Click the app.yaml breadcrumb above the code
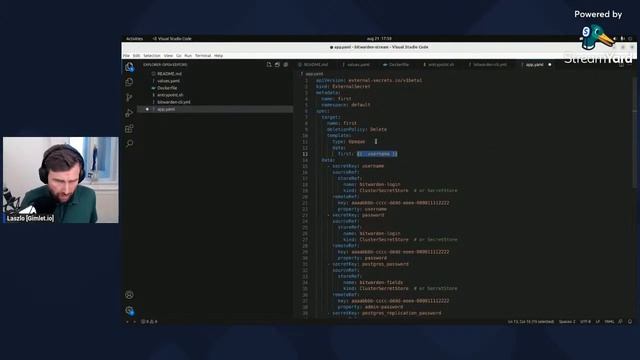Image resolution: width=640 pixels, height=360 pixels. (314, 74)
